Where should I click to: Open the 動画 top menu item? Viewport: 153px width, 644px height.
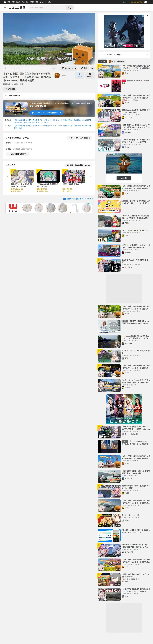point(9,2)
